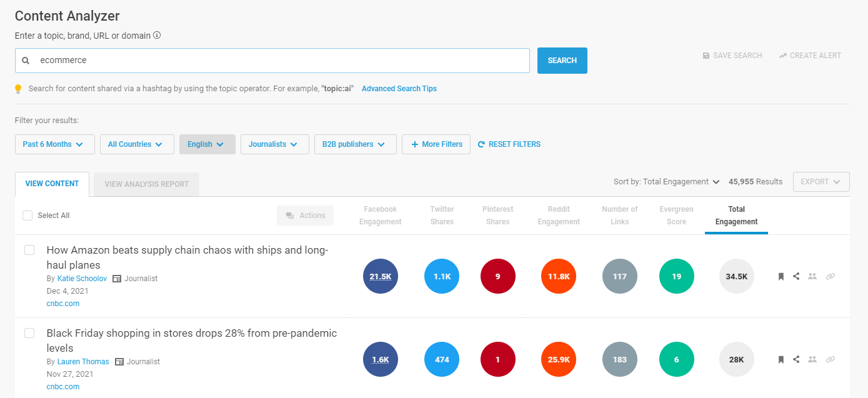
Task: Click the 183 links bubble
Action: pos(620,359)
